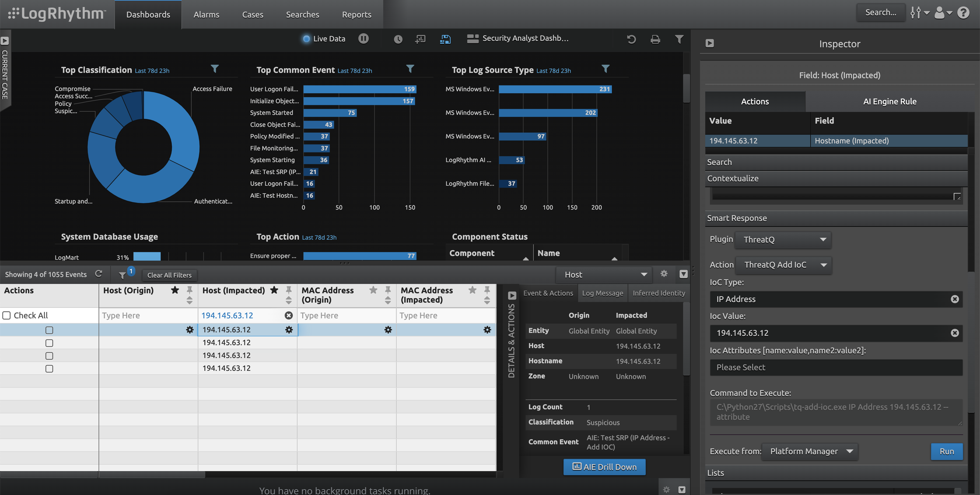The image size is (980, 495).
Task: Expand the Search section in Inspector
Action: [x=836, y=162]
